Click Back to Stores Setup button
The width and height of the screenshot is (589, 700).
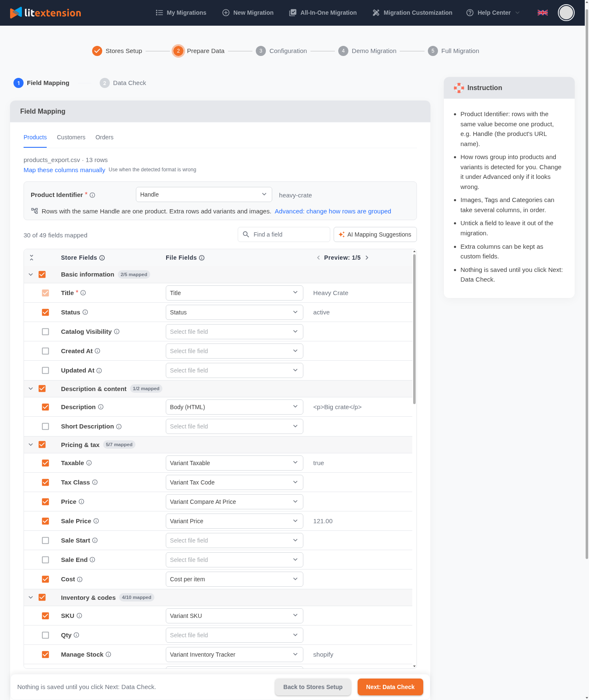coord(313,687)
